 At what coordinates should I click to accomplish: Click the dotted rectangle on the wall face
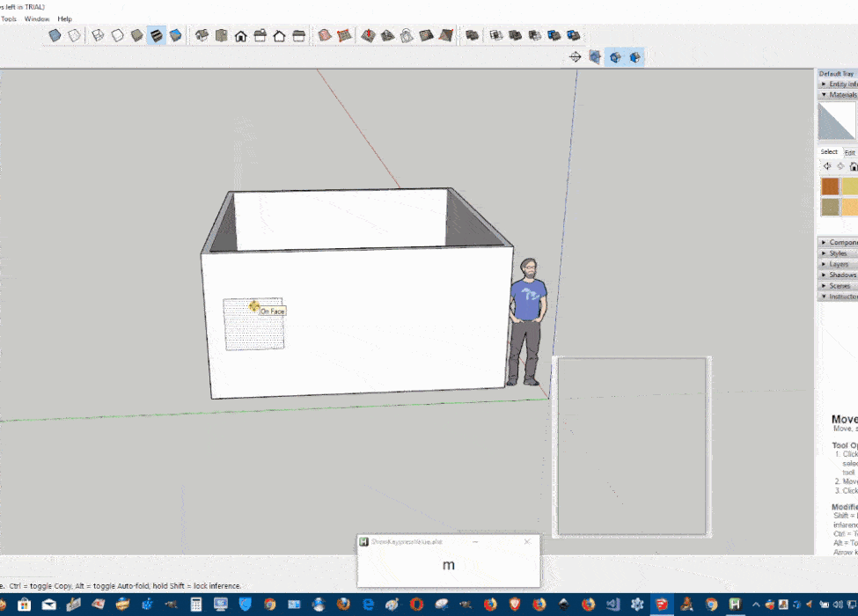(x=253, y=324)
